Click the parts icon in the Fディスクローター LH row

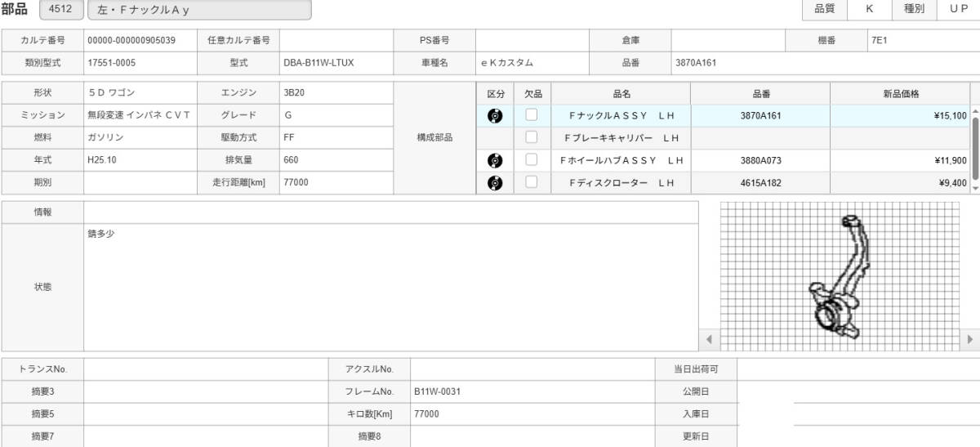pyautogui.click(x=495, y=183)
